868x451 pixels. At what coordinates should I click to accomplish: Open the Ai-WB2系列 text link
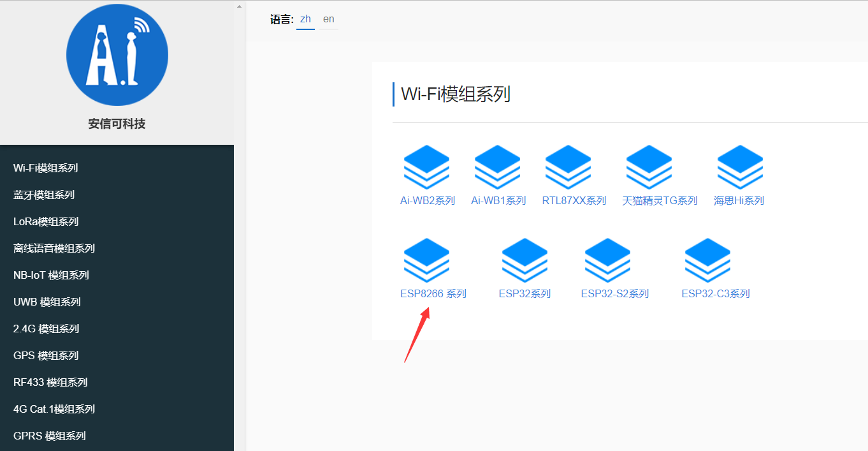click(x=428, y=200)
